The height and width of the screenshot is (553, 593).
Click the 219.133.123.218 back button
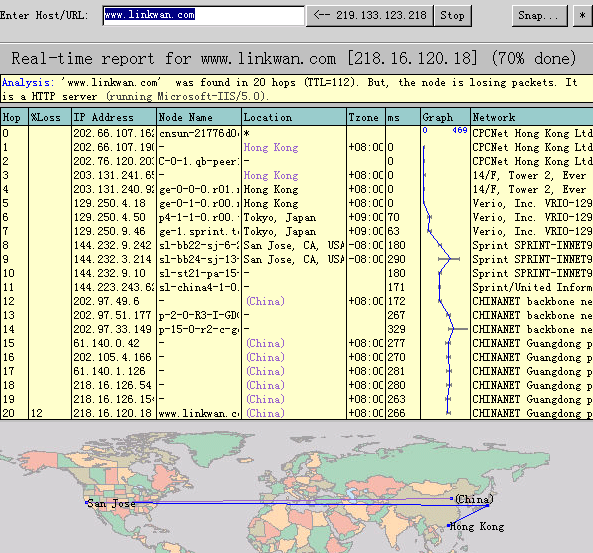pos(369,16)
